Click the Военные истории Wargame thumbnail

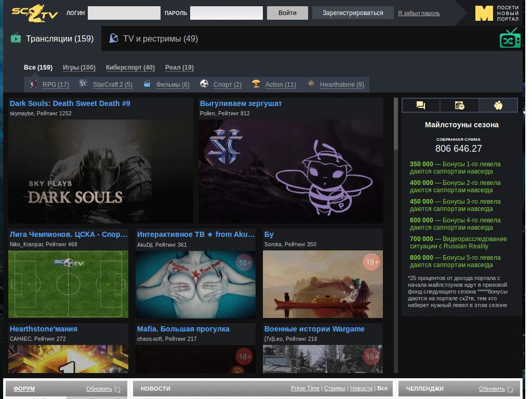tap(323, 359)
